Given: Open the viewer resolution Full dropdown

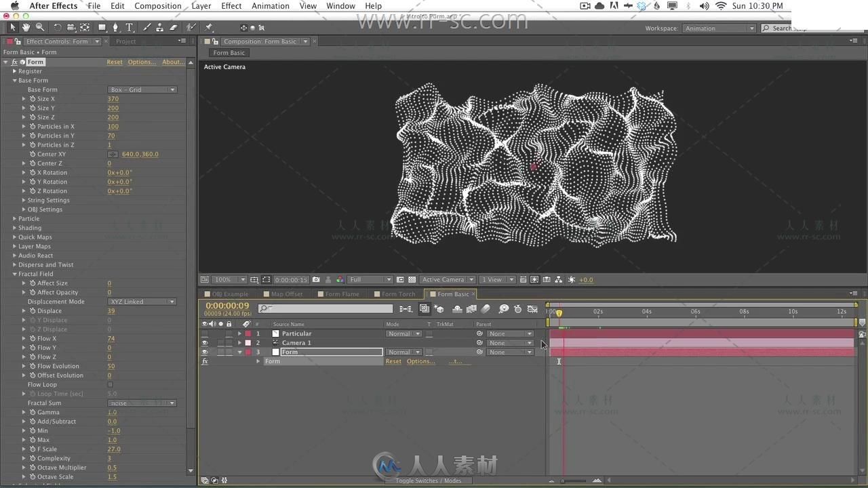Looking at the screenshot, I should pyautogui.click(x=370, y=279).
